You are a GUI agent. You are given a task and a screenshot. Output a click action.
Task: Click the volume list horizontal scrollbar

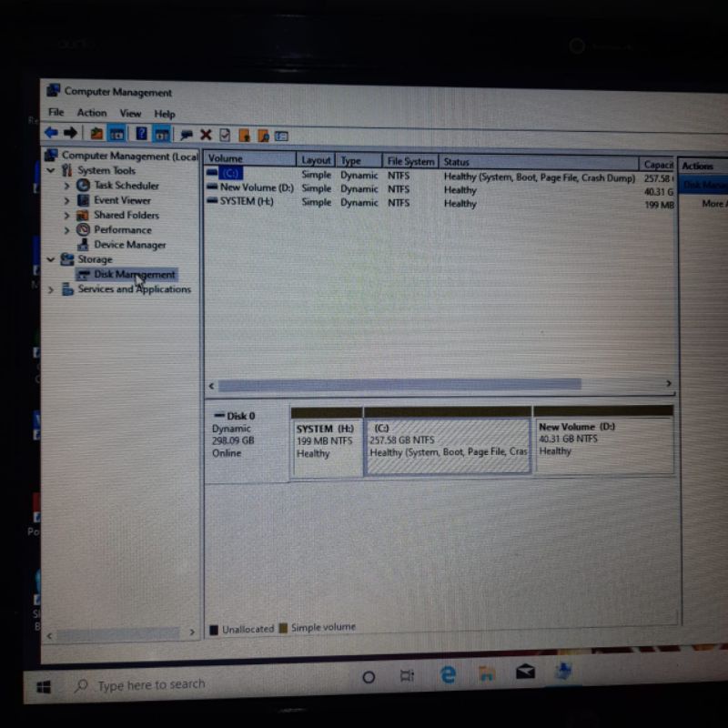click(399, 385)
